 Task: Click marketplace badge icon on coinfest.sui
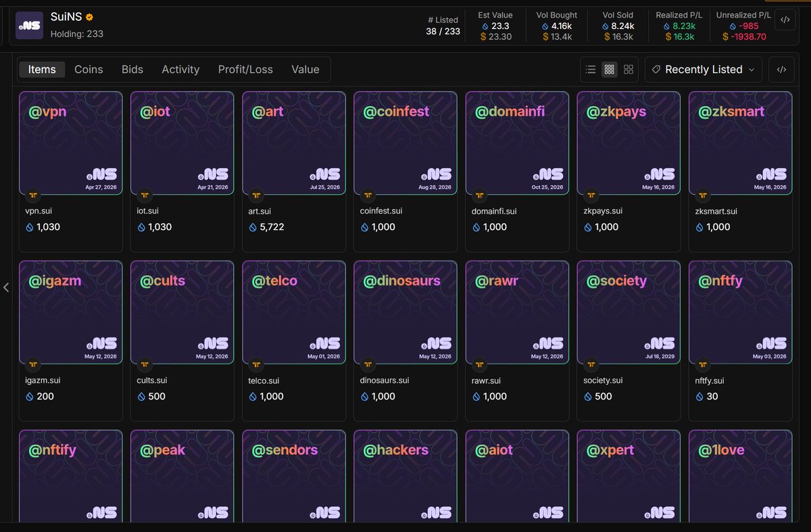368,196
